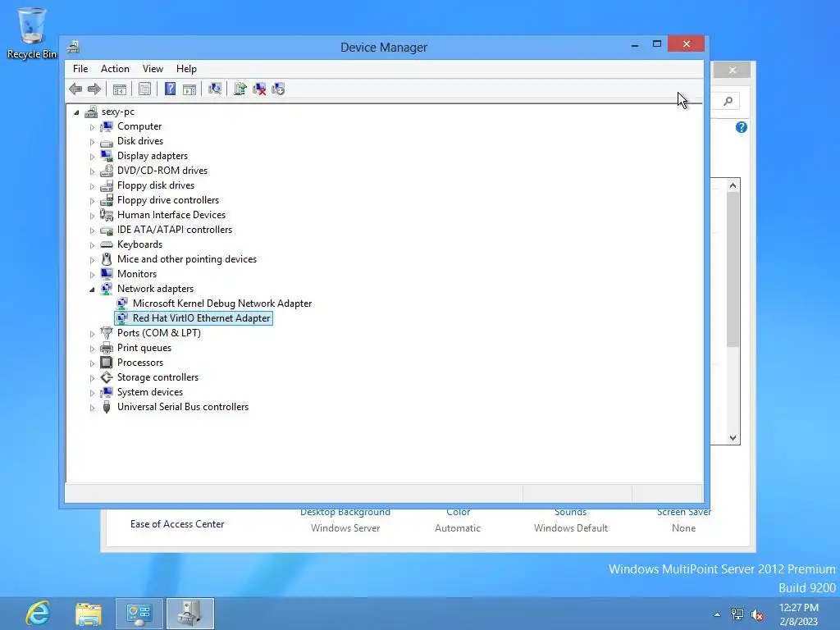Expand the DVD/CD-ROM drives category
The height and width of the screenshot is (630, 840).
(x=92, y=171)
